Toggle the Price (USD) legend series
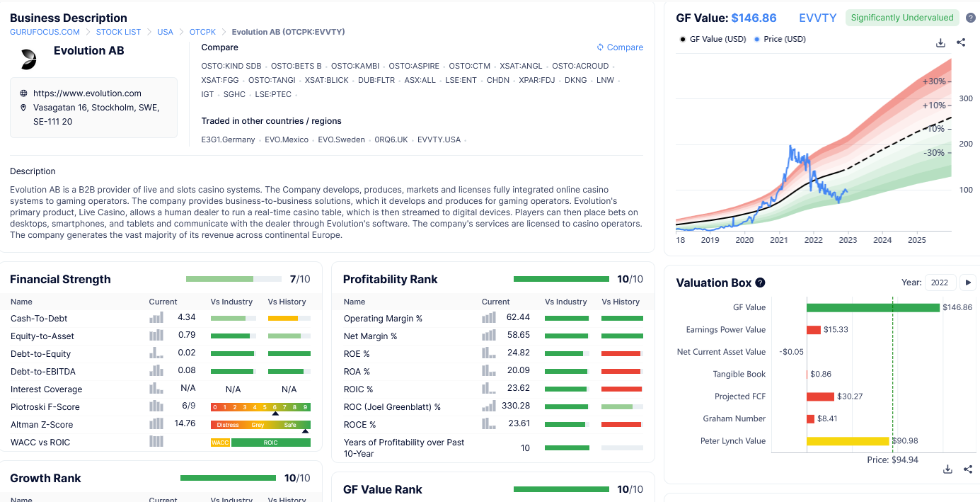Viewport: 980px width, 502px height. 780,39
